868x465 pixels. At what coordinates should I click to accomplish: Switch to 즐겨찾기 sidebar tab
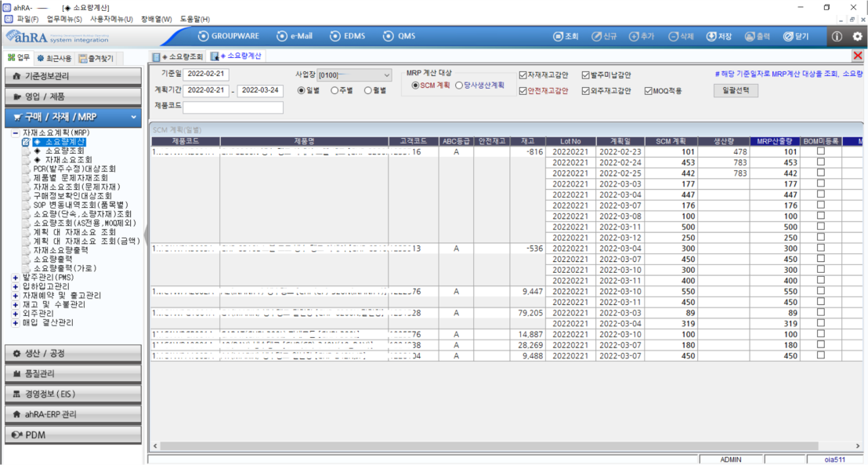96,58
